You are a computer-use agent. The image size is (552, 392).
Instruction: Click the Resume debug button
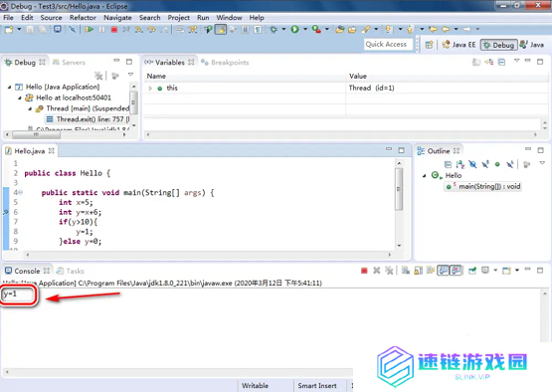pos(90,30)
